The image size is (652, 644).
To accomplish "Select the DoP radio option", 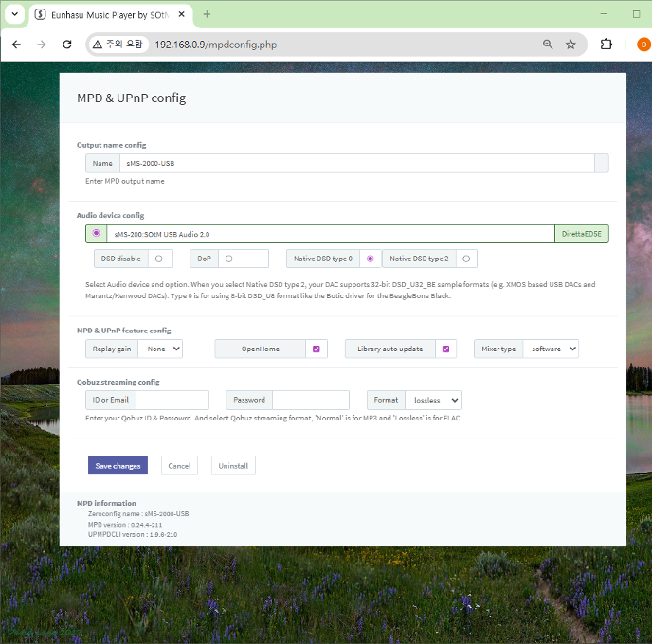I will click(228, 258).
